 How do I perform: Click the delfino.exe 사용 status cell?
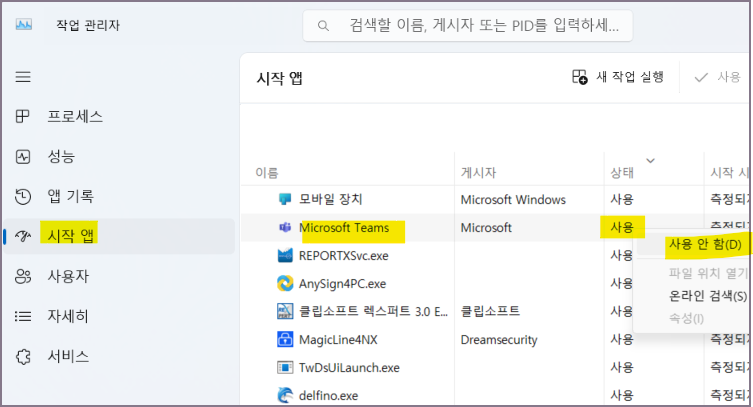click(x=622, y=395)
